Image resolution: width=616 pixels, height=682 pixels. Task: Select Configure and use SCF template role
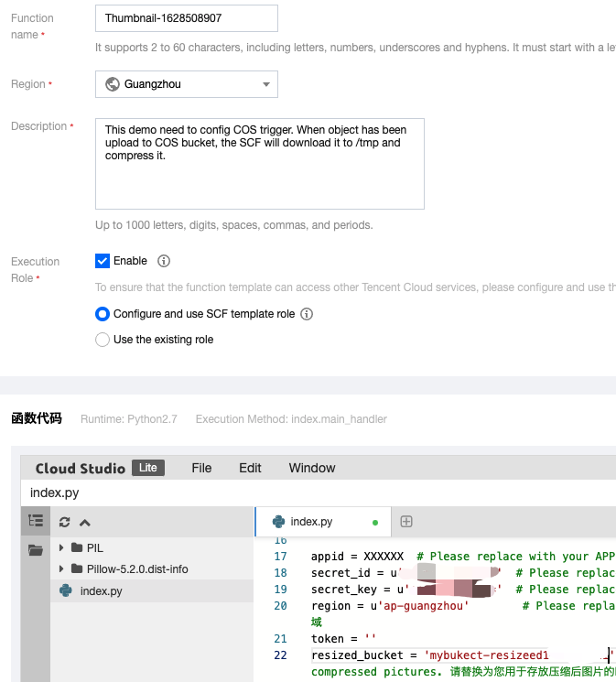tap(103, 314)
